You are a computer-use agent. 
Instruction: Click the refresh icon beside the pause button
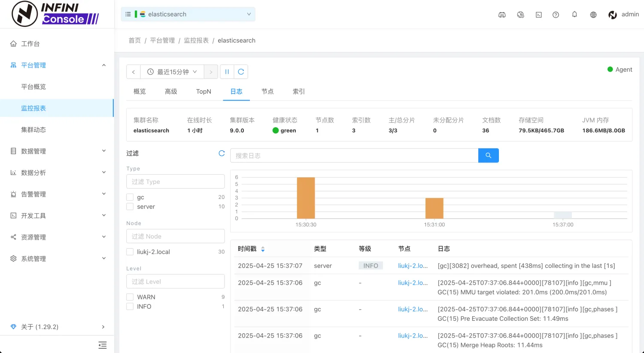(241, 72)
